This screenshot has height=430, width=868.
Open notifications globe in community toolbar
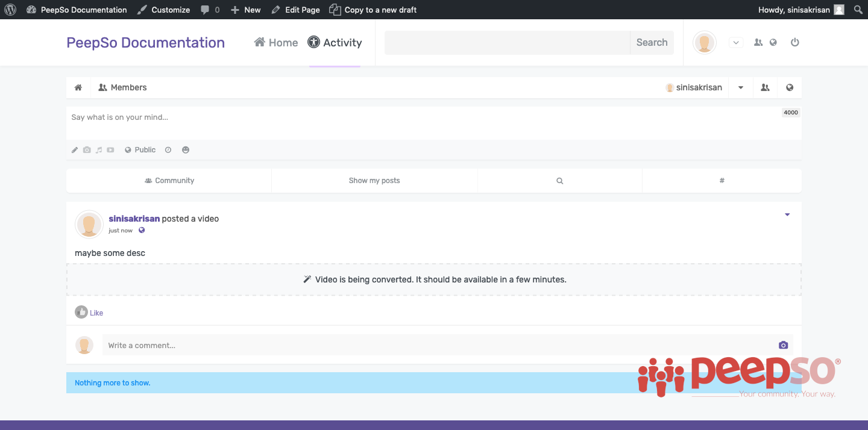pos(790,87)
